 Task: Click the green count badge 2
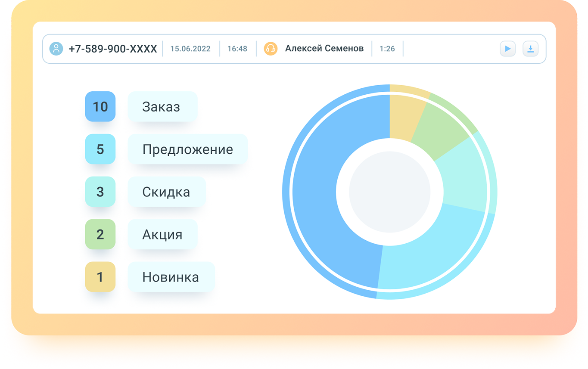pos(100,234)
